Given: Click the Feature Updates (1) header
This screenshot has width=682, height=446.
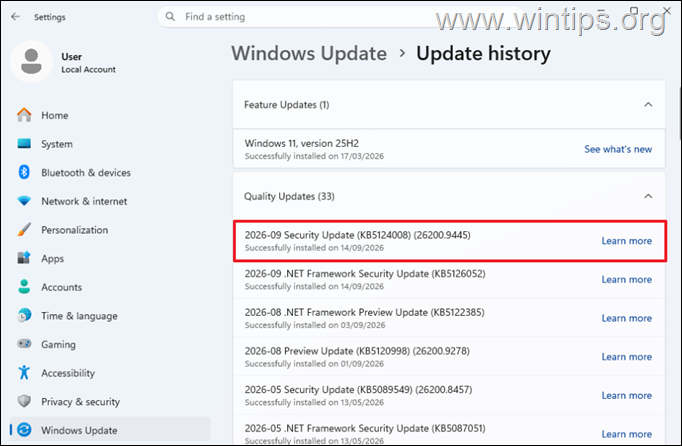Looking at the screenshot, I should click(x=449, y=104).
